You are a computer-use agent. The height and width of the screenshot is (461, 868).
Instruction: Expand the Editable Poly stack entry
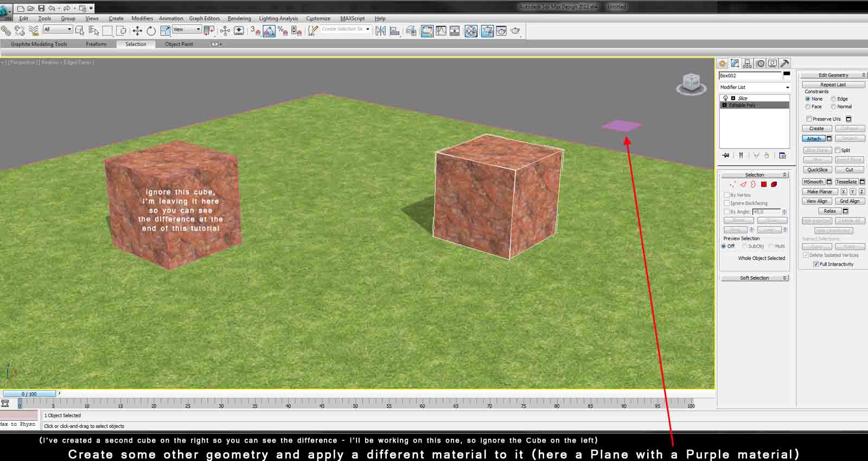pyautogui.click(x=724, y=105)
